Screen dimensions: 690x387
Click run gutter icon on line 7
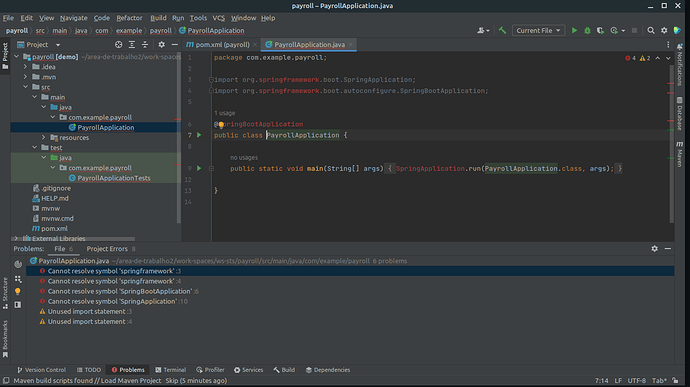199,135
